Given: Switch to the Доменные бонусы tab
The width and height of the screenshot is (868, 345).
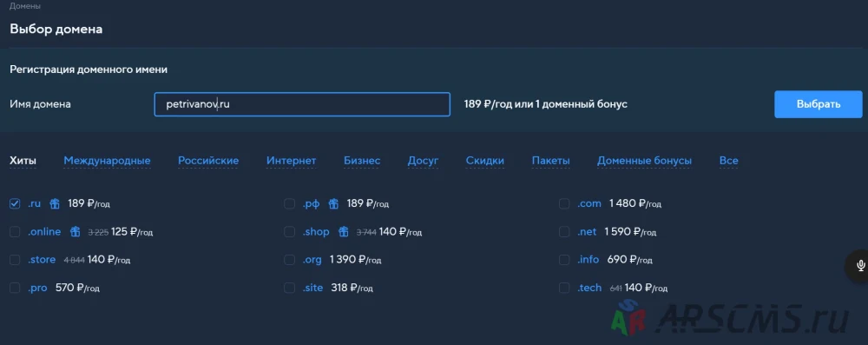Looking at the screenshot, I should pyautogui.click(x=644, y=161).
